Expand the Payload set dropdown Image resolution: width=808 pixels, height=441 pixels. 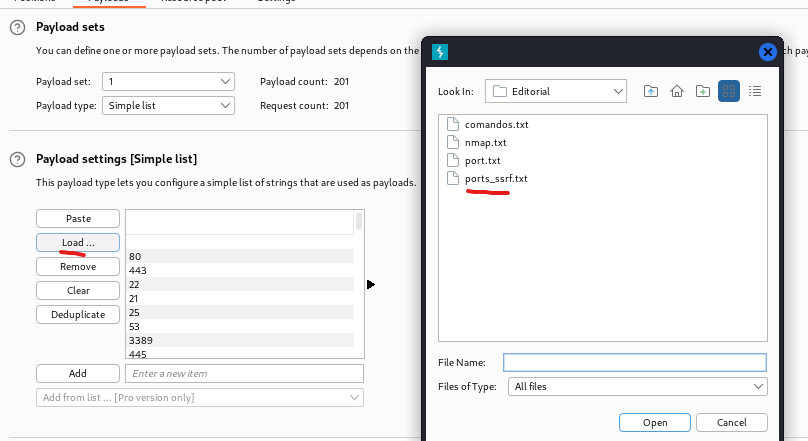point(169,81)
